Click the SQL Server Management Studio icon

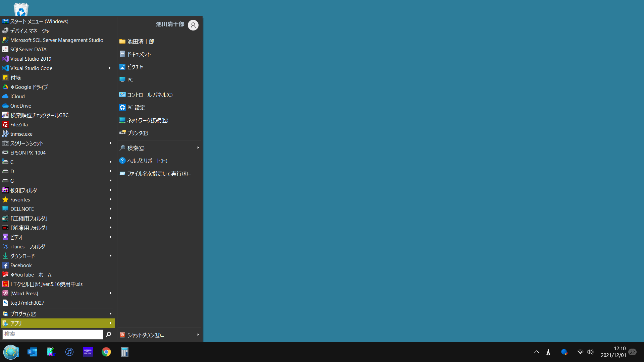pos(5,40)
